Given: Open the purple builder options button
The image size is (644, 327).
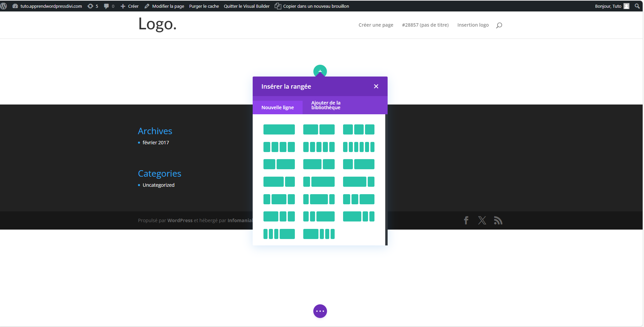Looking at the screenshot, I should (320, 311).
